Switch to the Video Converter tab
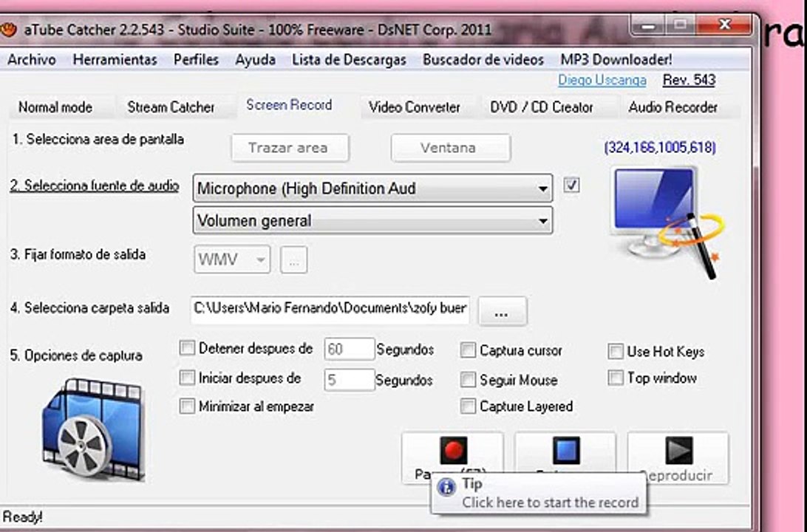This screenshot has height=532, width=807. (x=415, y=107)
